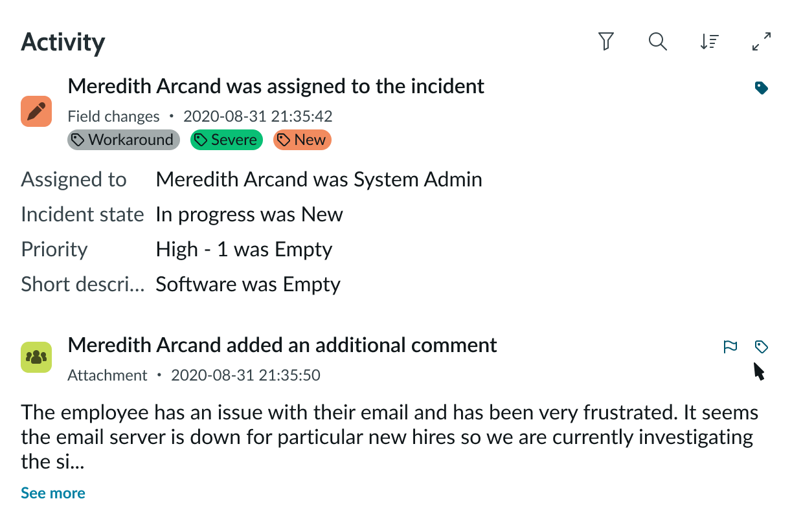Change sort order with the sort icon
Screen dimensions: 803x532
coord(710,42)
